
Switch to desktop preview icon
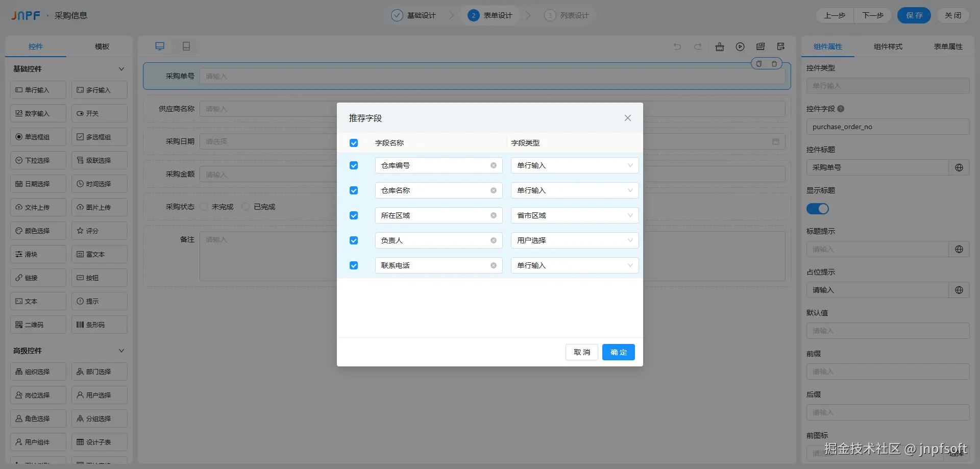point(160,46)
